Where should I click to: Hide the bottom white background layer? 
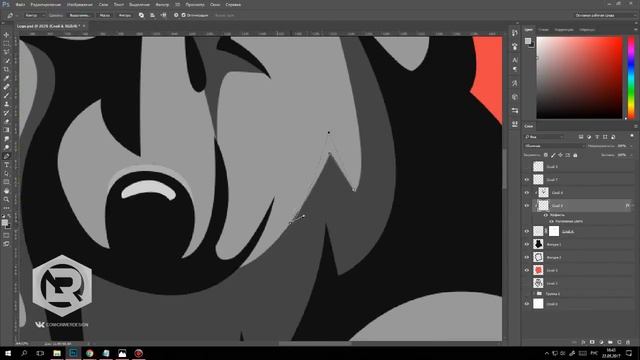point(527,304)
